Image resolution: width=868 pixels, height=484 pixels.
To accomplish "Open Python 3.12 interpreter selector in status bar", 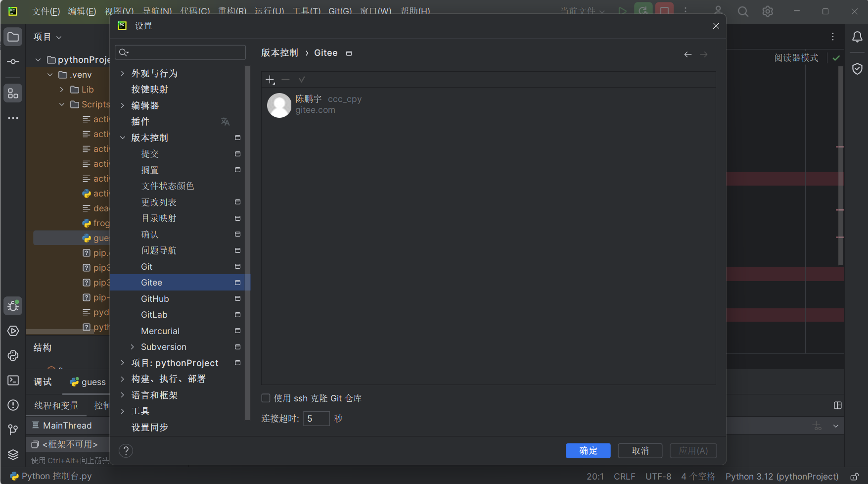I will [x=782, y=477].
